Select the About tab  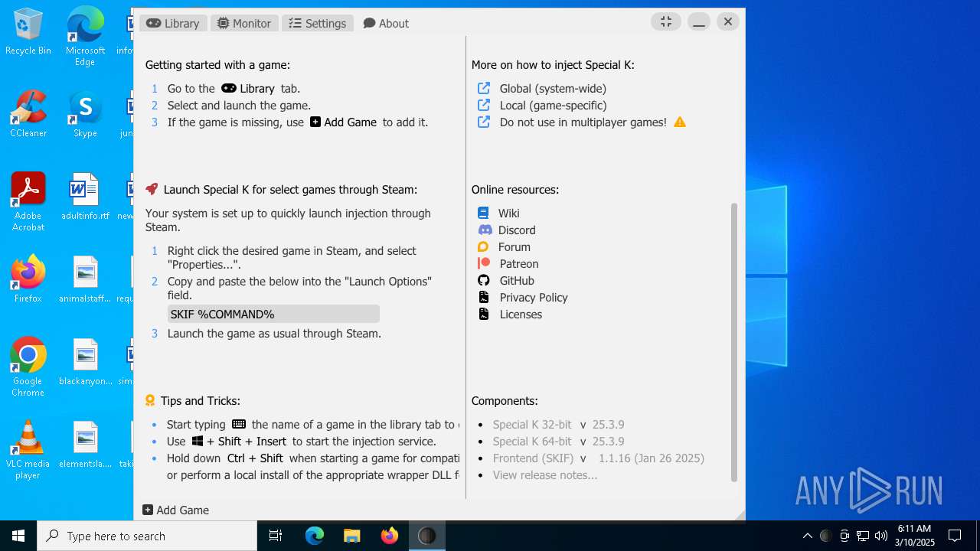click(x=386, y=23)
